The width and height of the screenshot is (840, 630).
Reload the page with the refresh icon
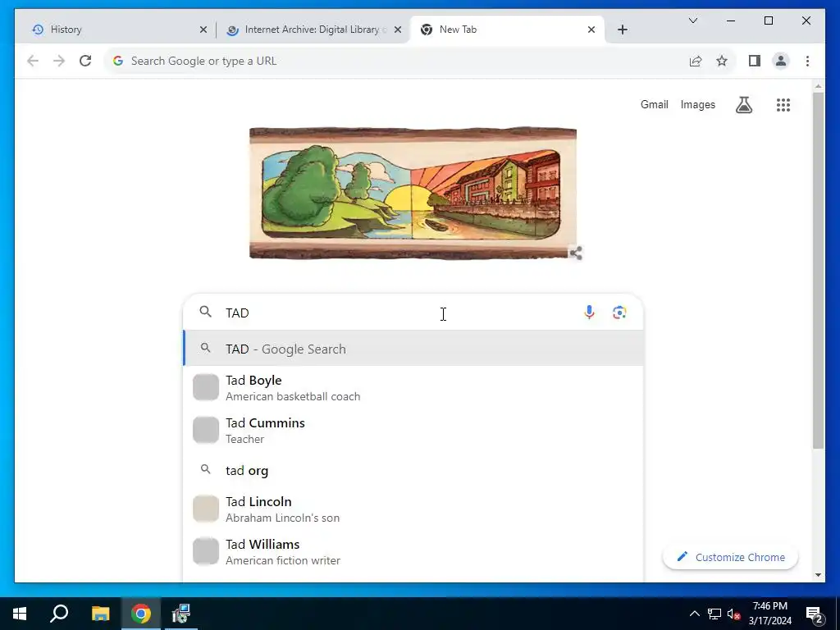point(85,61)
